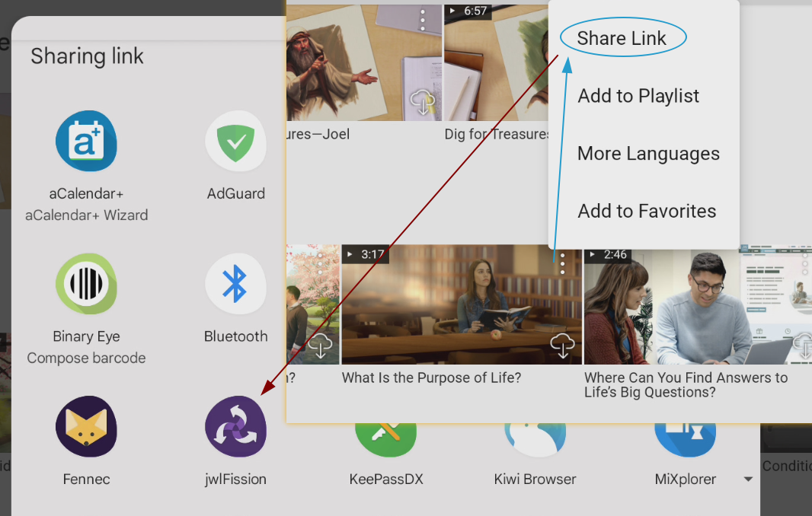Image resolution: width=812 pixels, height=516 pixels.
Task: Download the 'What Is the Purpose of Life?' video
Action: (x=562, y=345)
